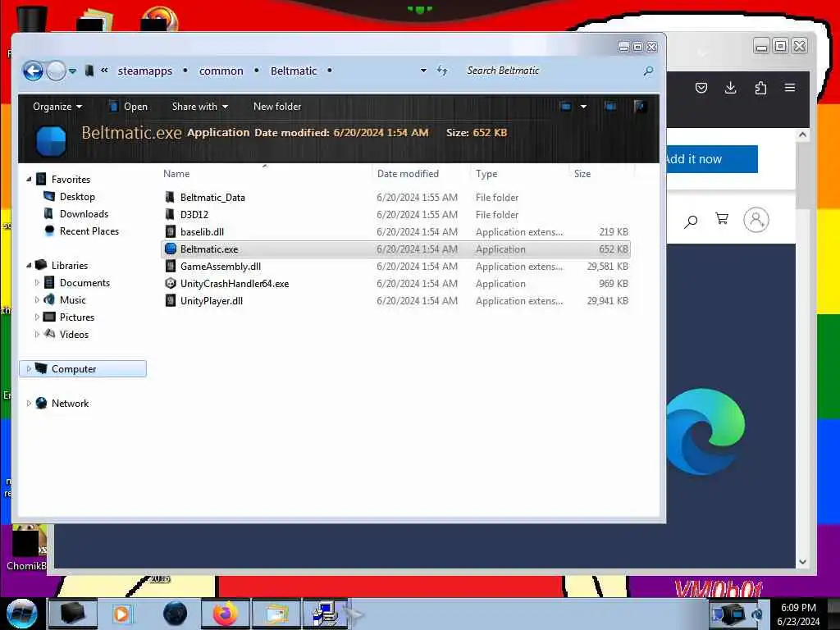Open the Share with menu
This screenshot has height=630, width=840.
click(x=200, y=107)
